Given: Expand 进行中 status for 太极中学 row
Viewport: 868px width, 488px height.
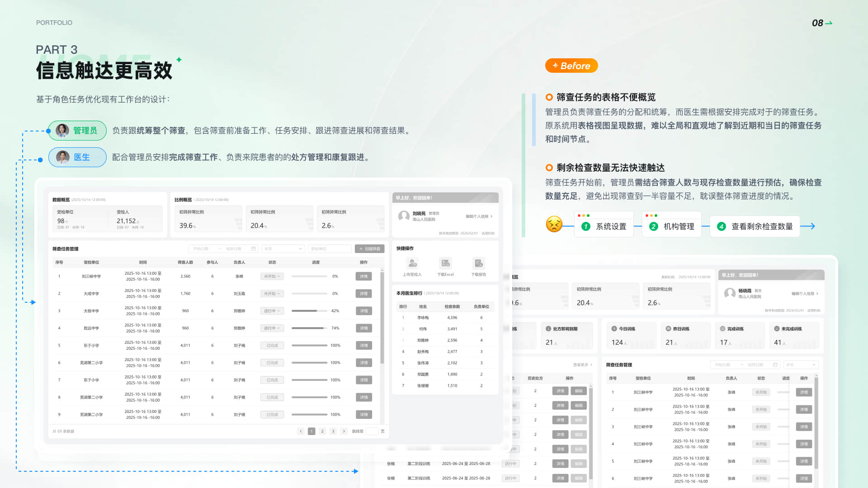Looking at the screenshot, I should pyautogui.click(x=272, y=311).
